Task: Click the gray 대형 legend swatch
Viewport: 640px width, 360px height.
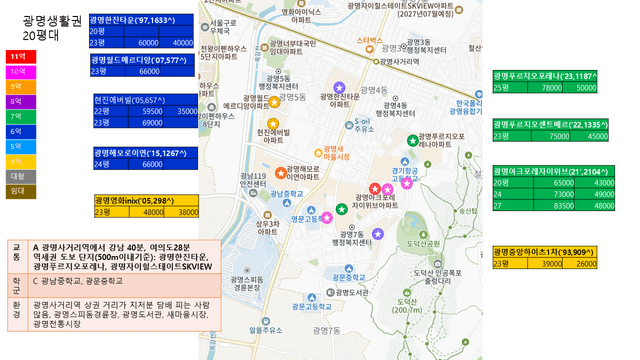Action: 21,177
